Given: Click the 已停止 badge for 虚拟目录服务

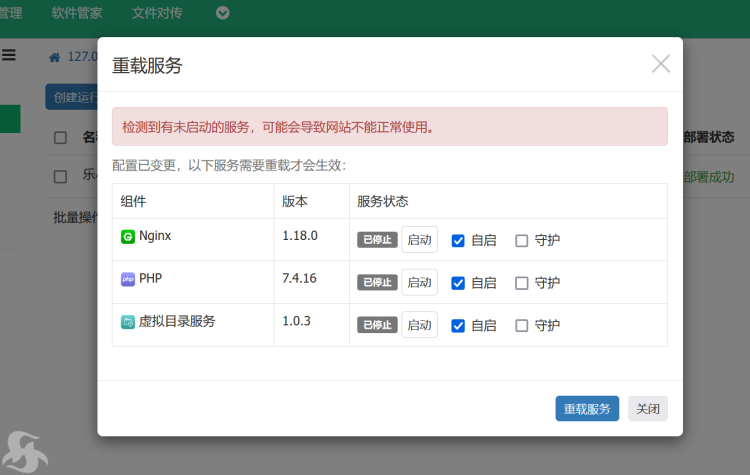Looking at the screenshot, I should (377, 325).
